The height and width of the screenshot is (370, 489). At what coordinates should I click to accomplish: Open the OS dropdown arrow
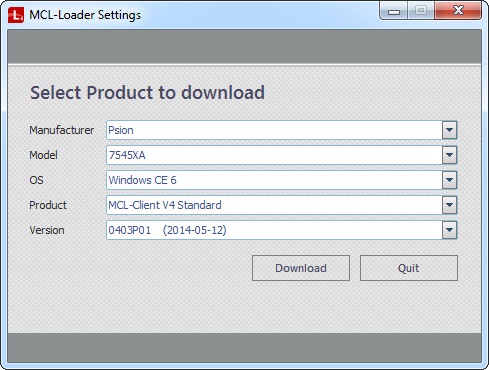click(x=449, y=180)
